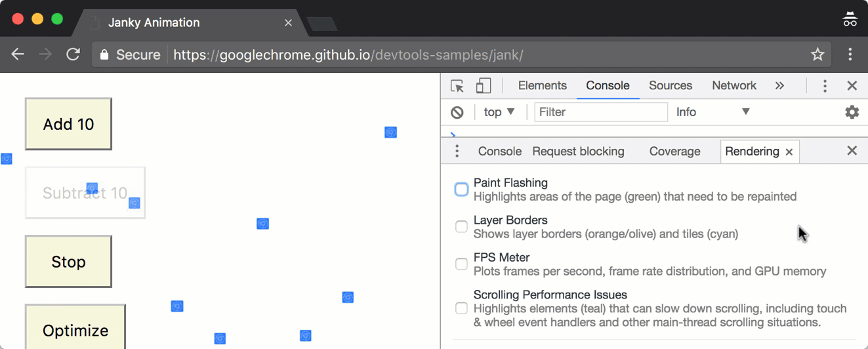
Task: Click the console Filter input field
Action: coord(600,112)
